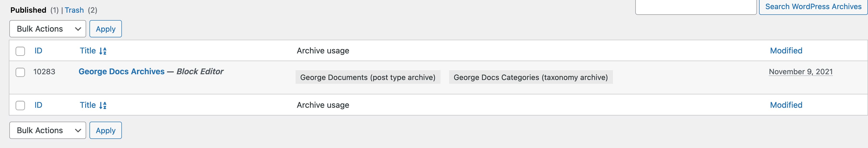Click the Search WordPress Archives button
This screenshot has height=148, width=868.
point(813,7)
